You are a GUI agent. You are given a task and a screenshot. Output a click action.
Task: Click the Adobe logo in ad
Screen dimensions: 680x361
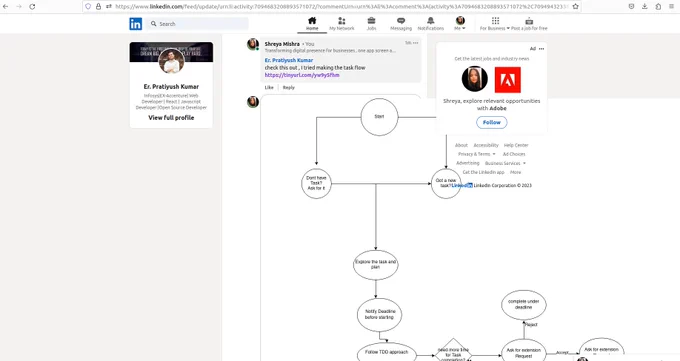pos(507,79)
